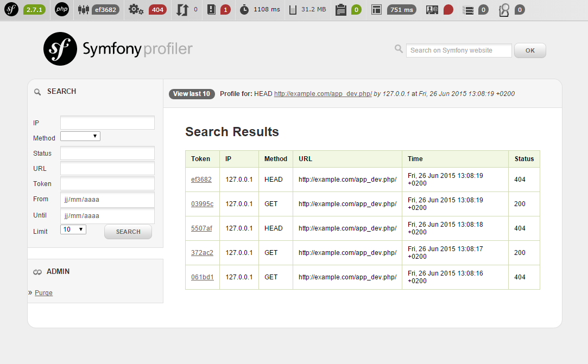Click the magnifier icon by website search

coord(399,49)
